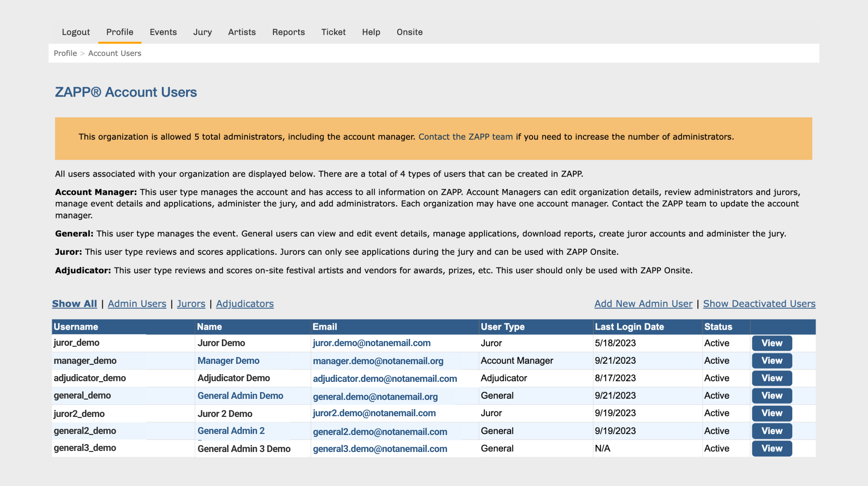Filter list to Jurors only
The width and height of the screenshot is (868, 486).
[x=191, y=304]
